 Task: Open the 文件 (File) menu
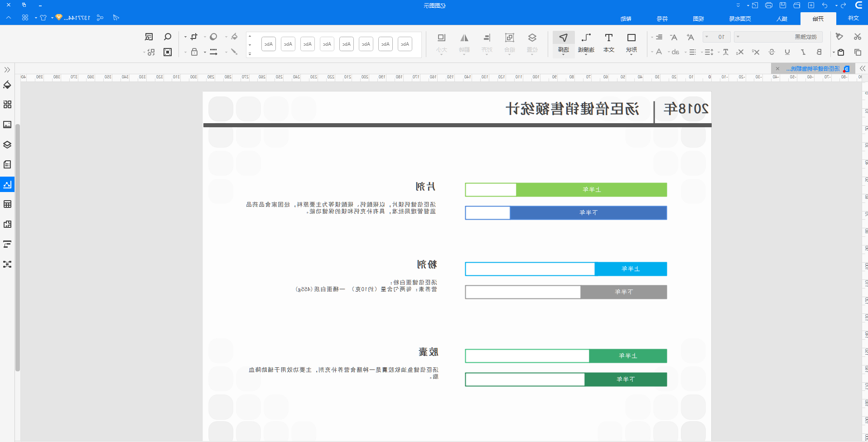tap(854, 18)
